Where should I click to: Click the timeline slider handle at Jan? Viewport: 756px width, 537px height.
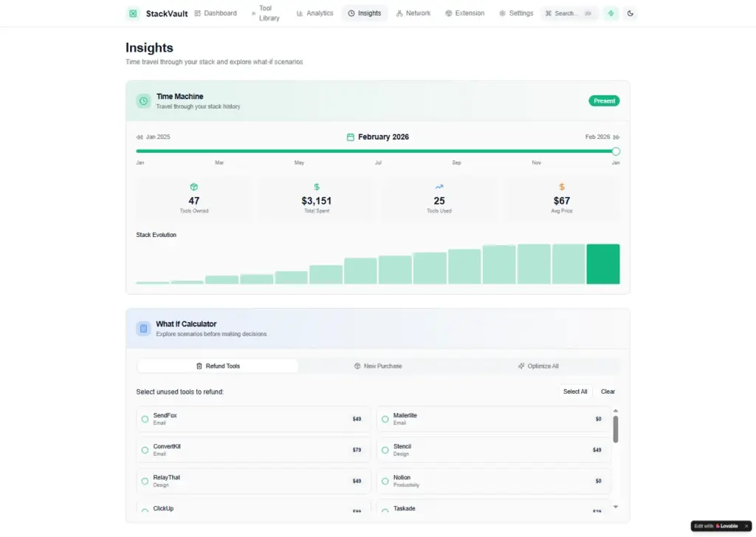coord(616,151)
